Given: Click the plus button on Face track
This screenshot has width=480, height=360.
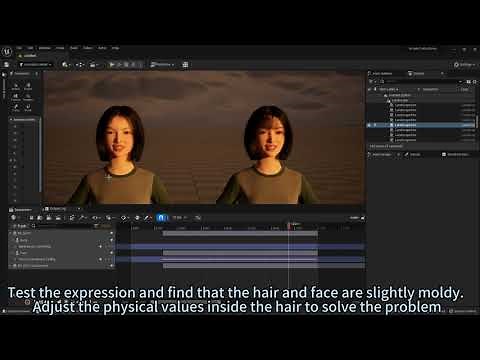Looking at the screenshot, I should 111,253.
